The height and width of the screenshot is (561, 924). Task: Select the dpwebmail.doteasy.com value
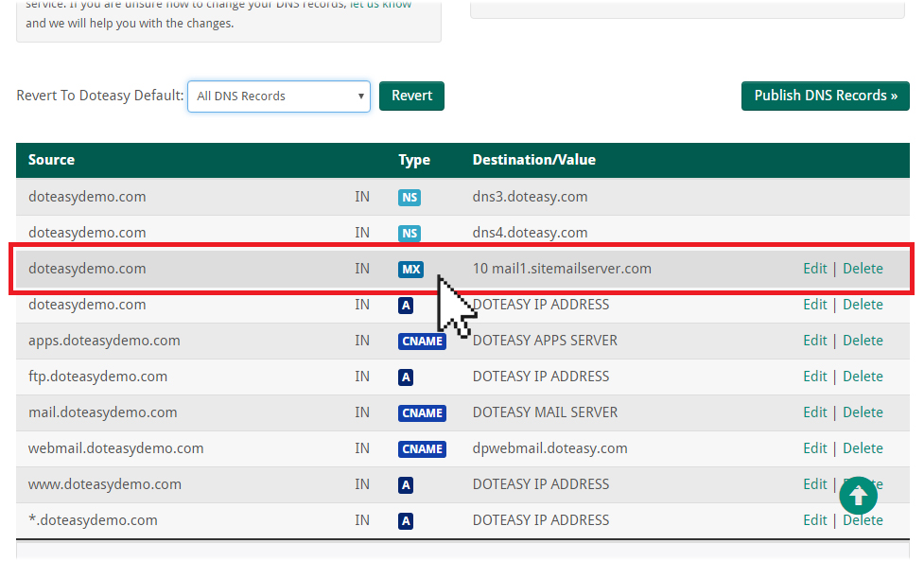pos(549,448)
